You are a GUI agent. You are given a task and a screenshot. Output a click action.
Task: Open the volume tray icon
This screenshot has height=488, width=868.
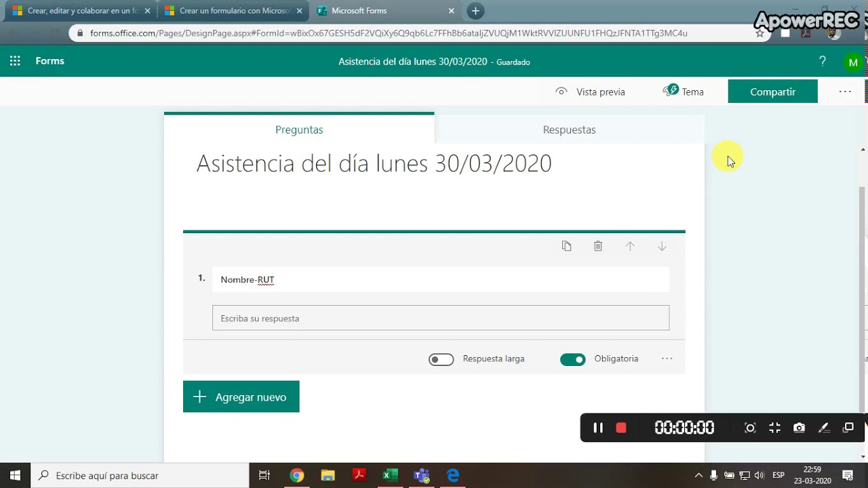759,475
